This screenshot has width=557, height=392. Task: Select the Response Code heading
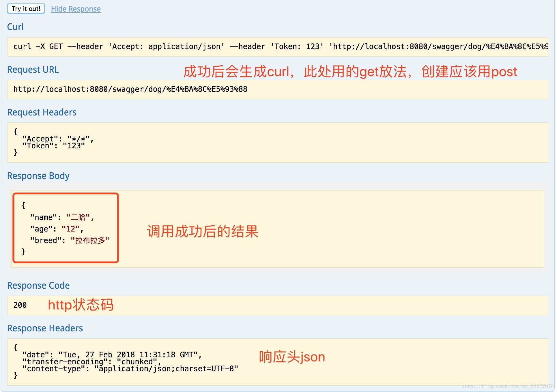pyautogui.click(x=38, y=285)
